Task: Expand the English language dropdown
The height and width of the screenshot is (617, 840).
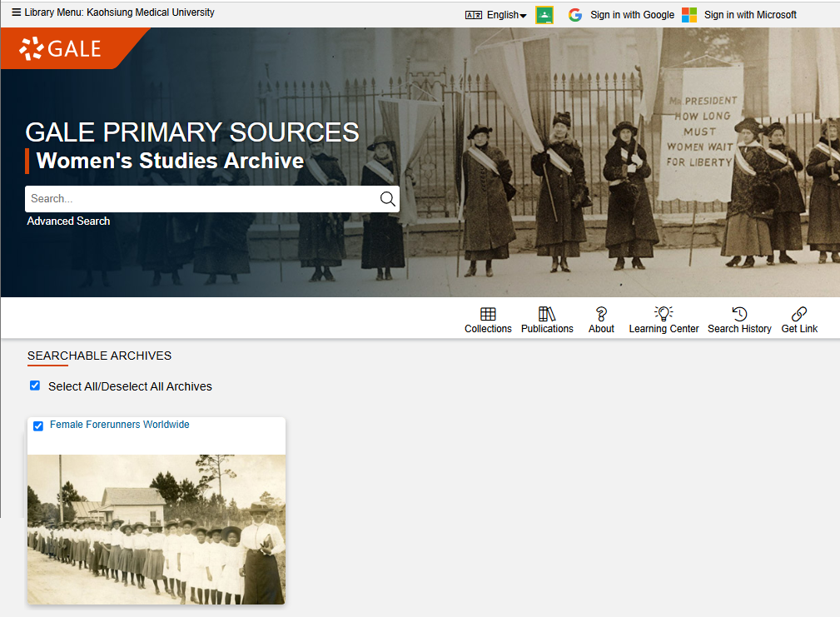Action: click(x=506, y=15)
